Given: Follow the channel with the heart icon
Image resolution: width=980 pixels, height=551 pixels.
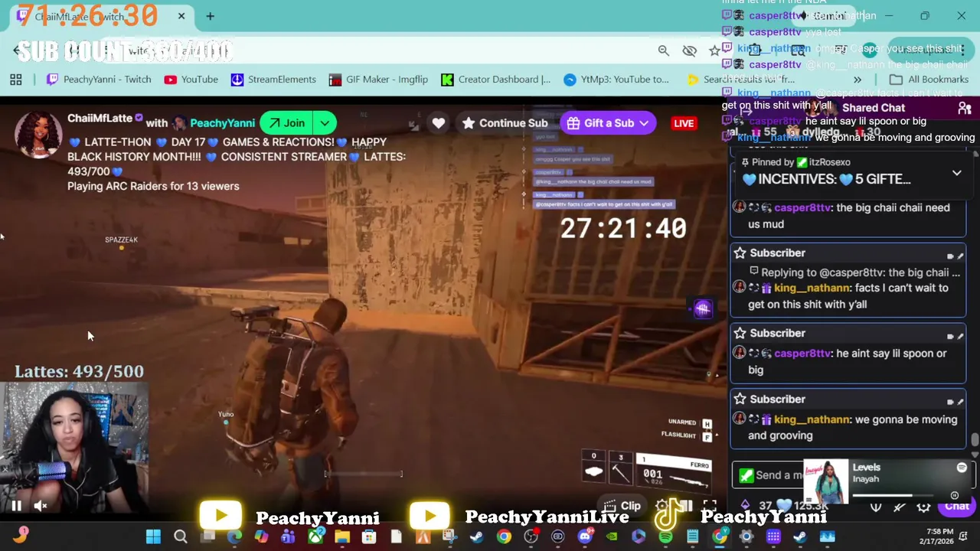Looking at the screenshot, I should pyautogui.click(x=438, y=122).
